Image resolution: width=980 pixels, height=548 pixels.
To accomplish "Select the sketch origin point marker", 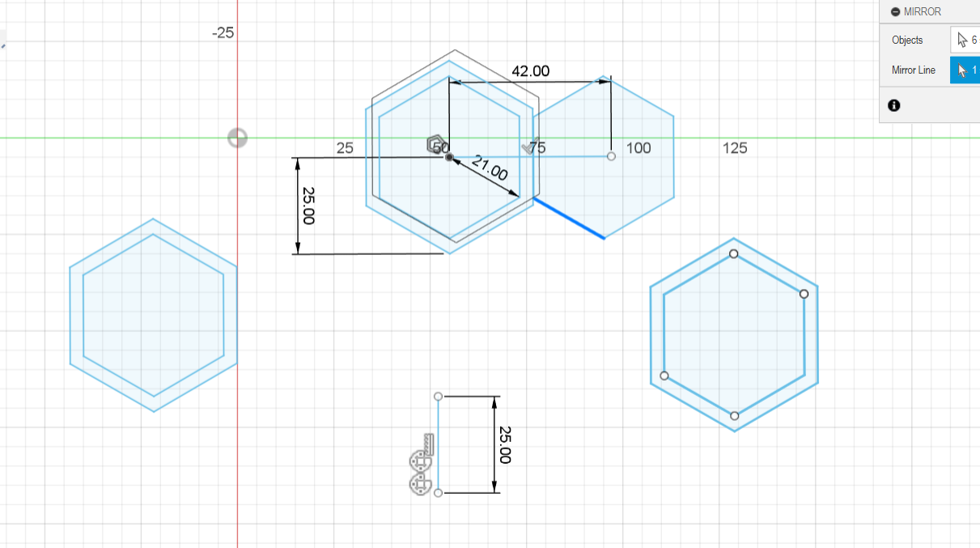I will (237, 138).
